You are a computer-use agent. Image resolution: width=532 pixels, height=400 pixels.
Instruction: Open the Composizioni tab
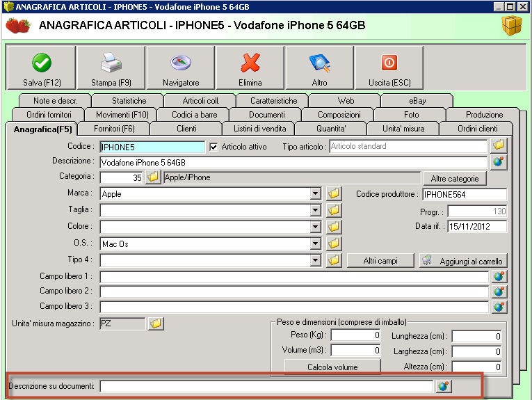pos(339,115)
